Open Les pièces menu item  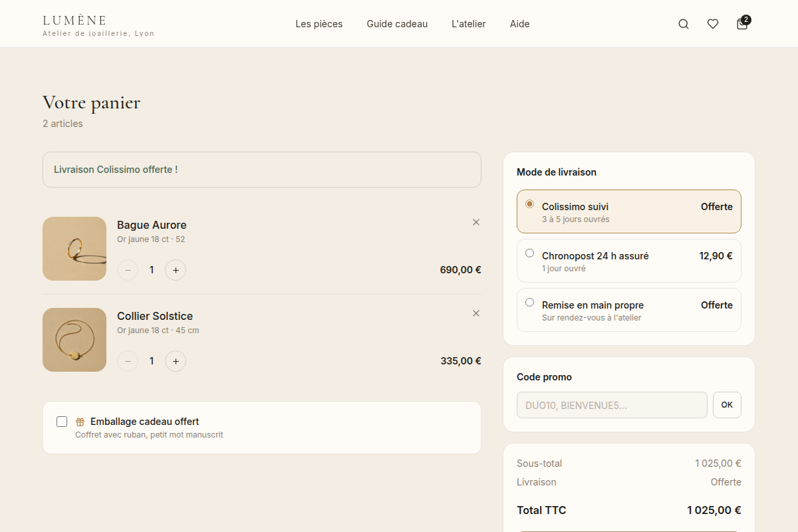(x=319, y=24)
